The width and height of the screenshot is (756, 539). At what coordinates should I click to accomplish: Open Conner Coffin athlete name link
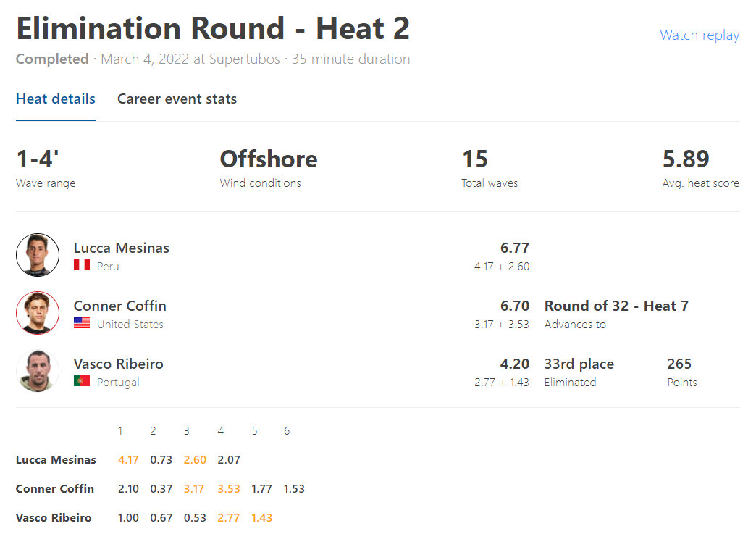120,306
